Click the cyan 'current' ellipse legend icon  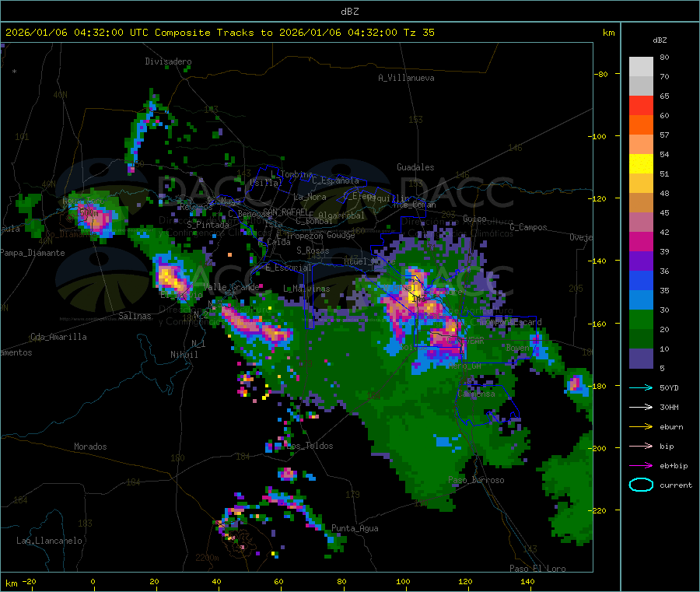click(641, 485)
